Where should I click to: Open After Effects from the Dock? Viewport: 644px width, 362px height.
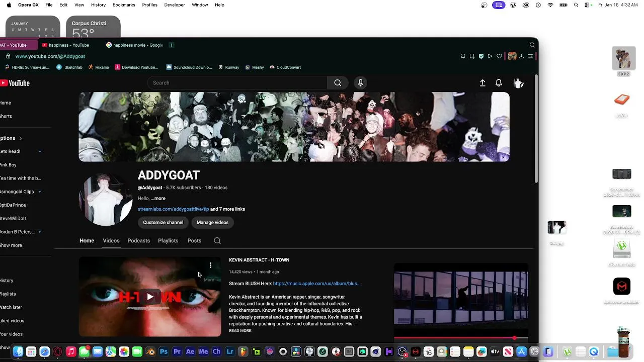click(x=190, y=352)
